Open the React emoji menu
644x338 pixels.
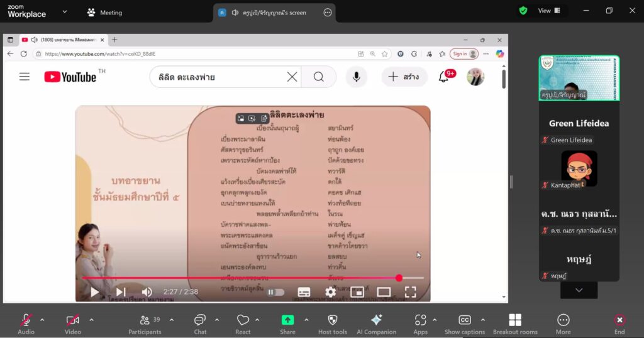(243, 324)
